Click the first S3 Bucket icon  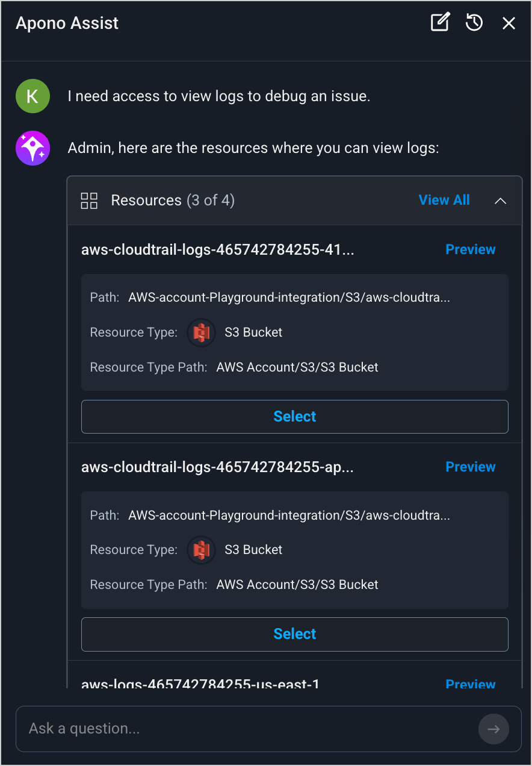(201, 332)
